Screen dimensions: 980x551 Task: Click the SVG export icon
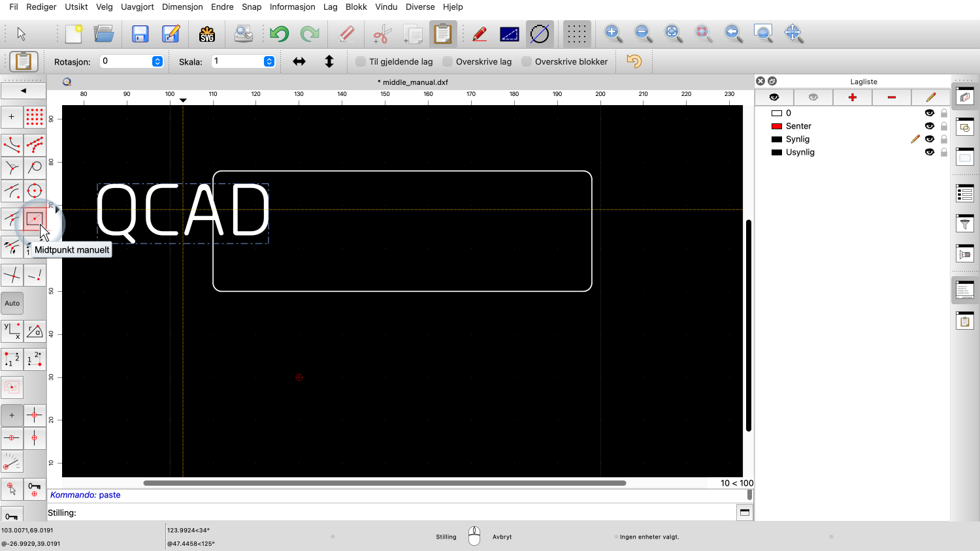[x=207, y=34]
